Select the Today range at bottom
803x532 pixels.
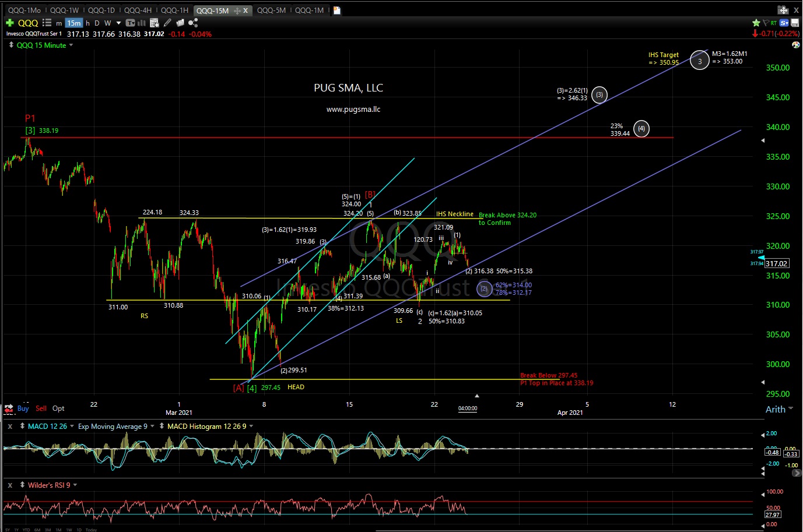tap(91, 530)
